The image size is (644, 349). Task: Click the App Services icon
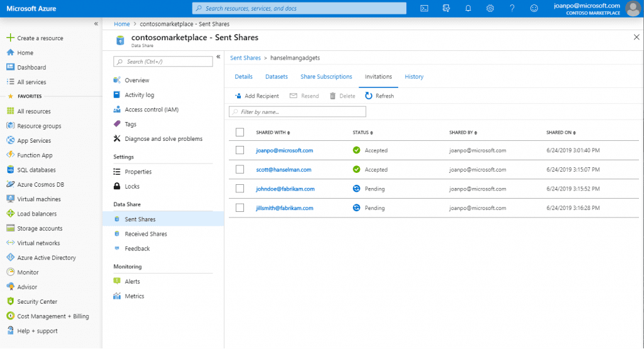click(10, 140)
